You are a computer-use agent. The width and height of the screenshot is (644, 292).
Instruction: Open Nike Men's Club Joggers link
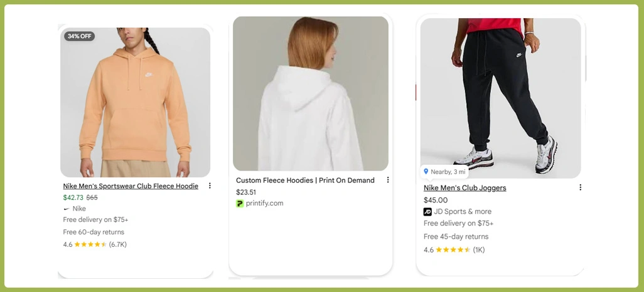(464, 188)
